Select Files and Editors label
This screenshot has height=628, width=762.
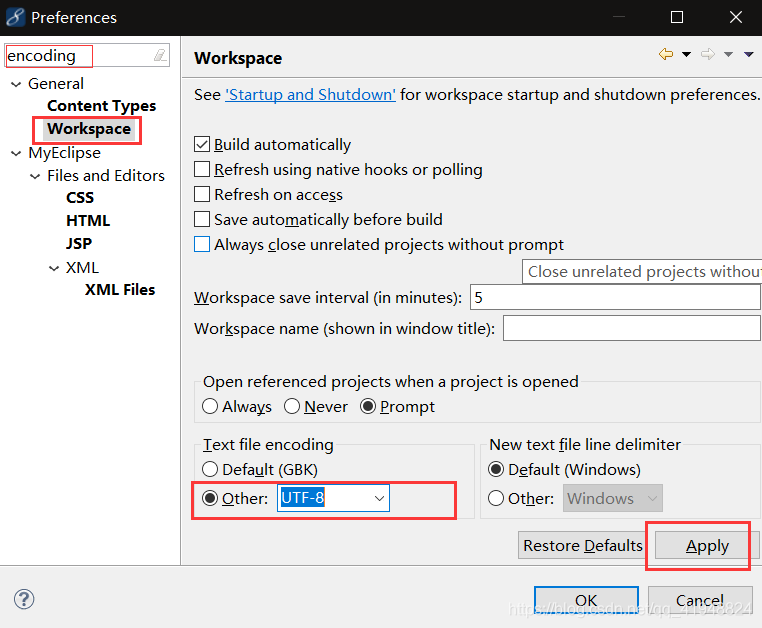pyautogui.click(x=106, y=175)
